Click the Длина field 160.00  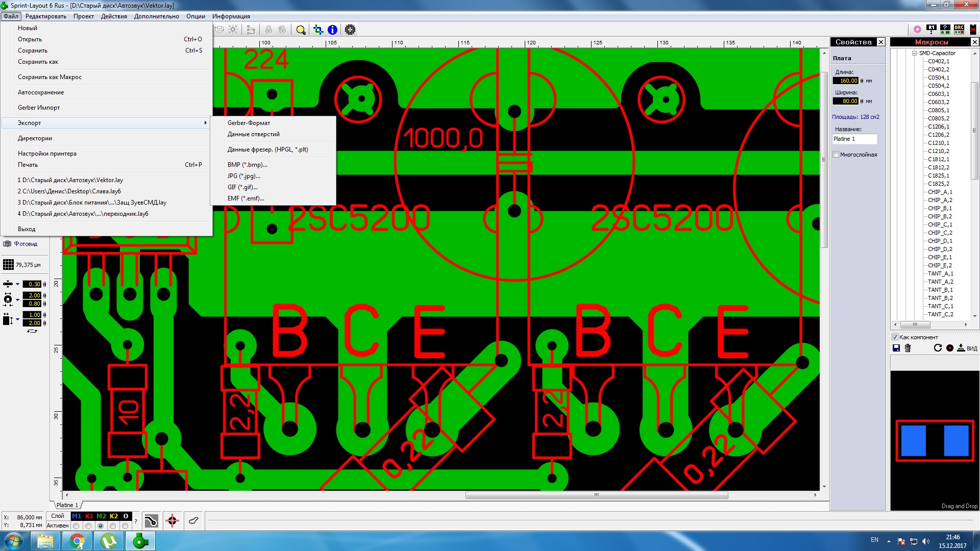coord(846,81)
